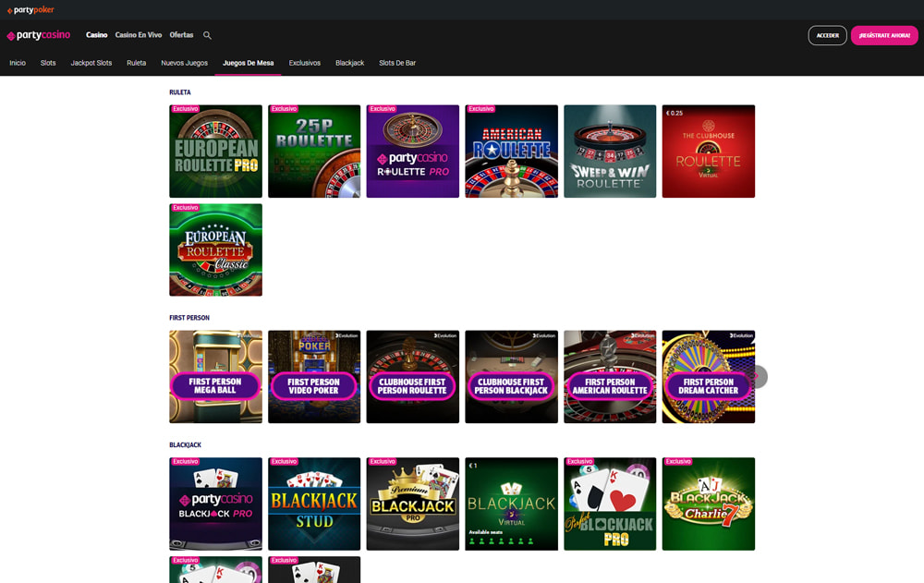Click the partycasino logo
Image resolution: width=924 pixels, height=583 pixels.
(x=39, y=35)
